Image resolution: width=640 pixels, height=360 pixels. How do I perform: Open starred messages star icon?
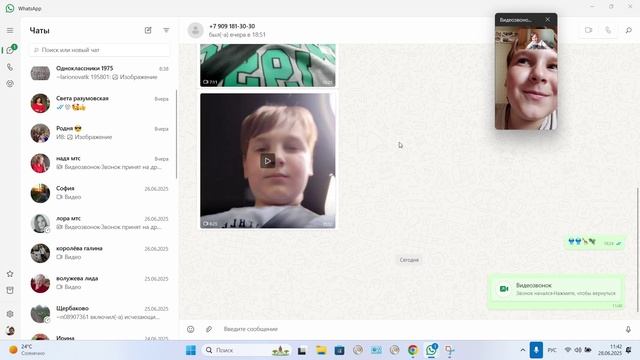click(10, 274)
